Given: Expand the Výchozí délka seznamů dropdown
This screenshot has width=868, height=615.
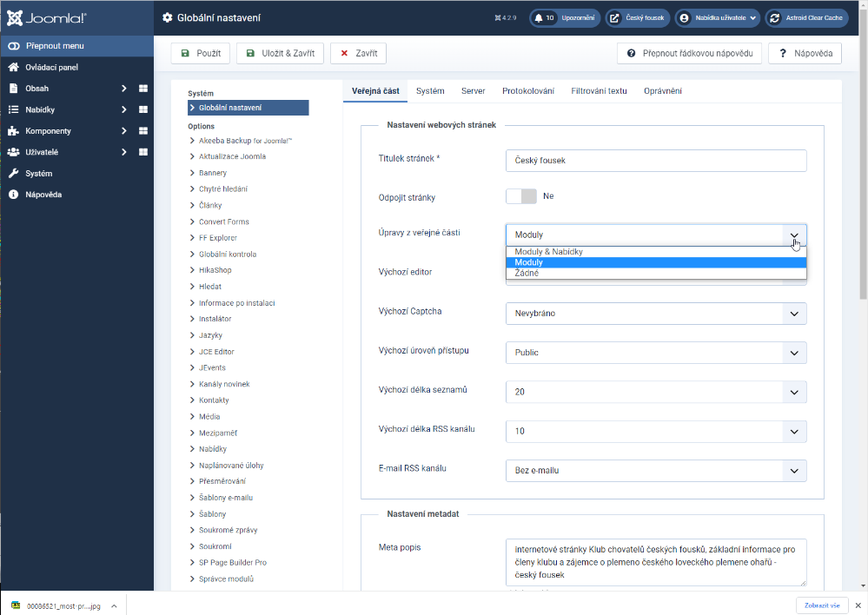Looking at the screenshot, I should [x=656, y=392].
